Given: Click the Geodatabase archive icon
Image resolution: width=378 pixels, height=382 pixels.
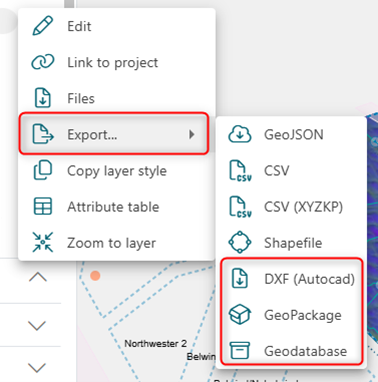Looking at the screenshot, I should [x=240, y=350].
